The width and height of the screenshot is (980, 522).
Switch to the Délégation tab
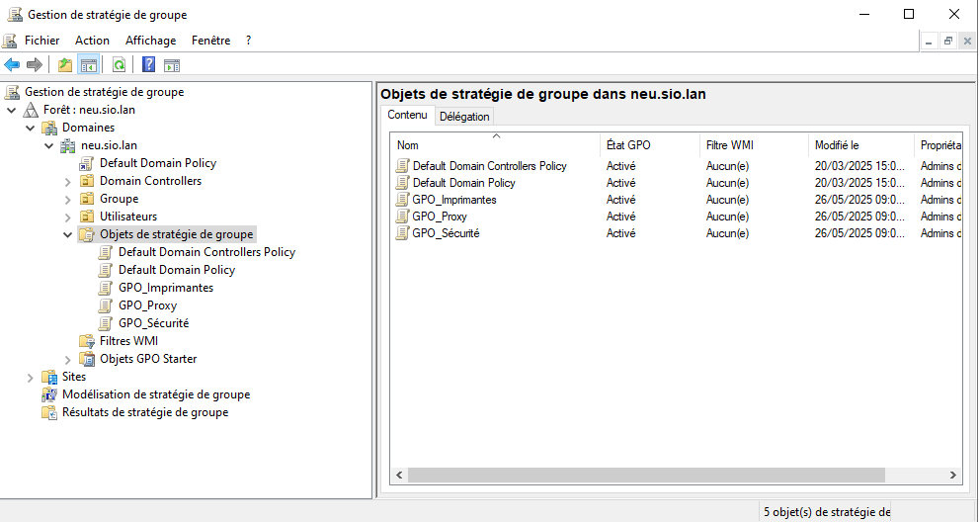tap(464, 117)
